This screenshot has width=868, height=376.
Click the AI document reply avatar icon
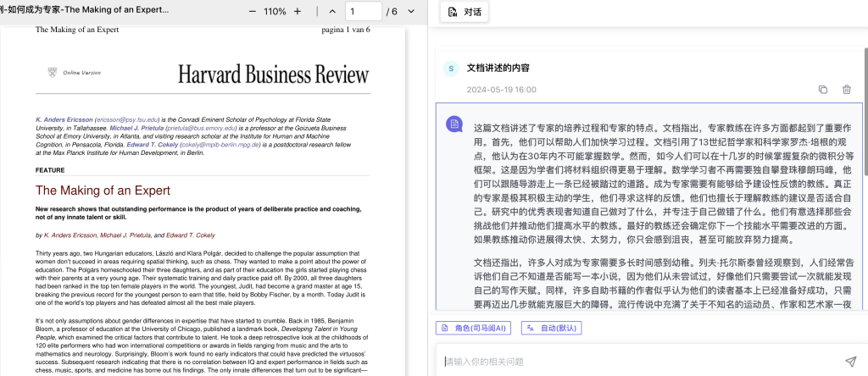click(x=454, y=124)
